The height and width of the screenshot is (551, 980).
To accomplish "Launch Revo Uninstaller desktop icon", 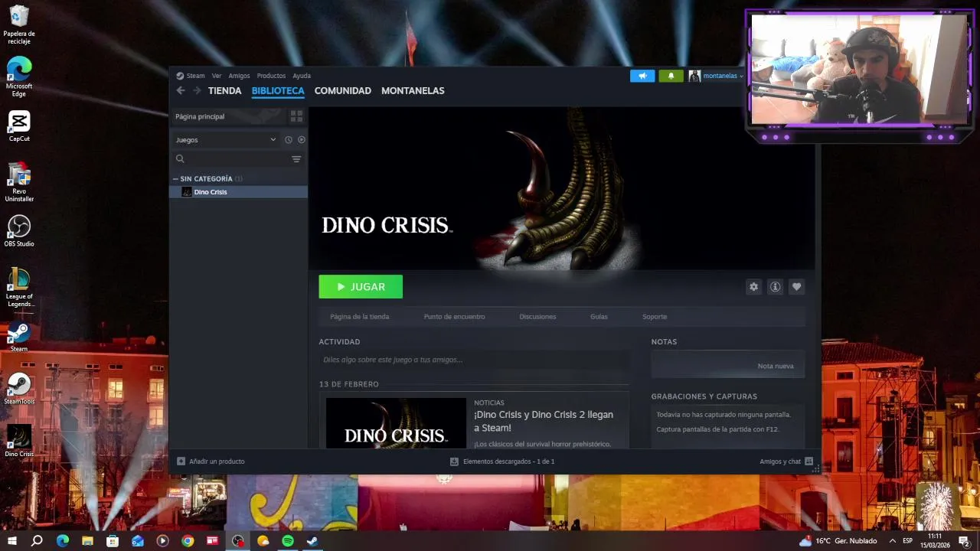I will coord(19,182).
